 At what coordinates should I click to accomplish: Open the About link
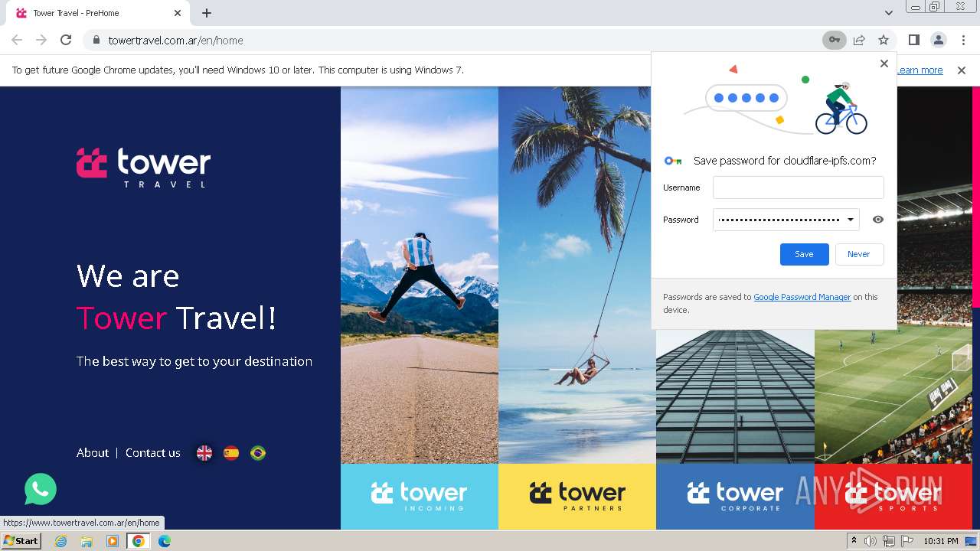point(93,453)
